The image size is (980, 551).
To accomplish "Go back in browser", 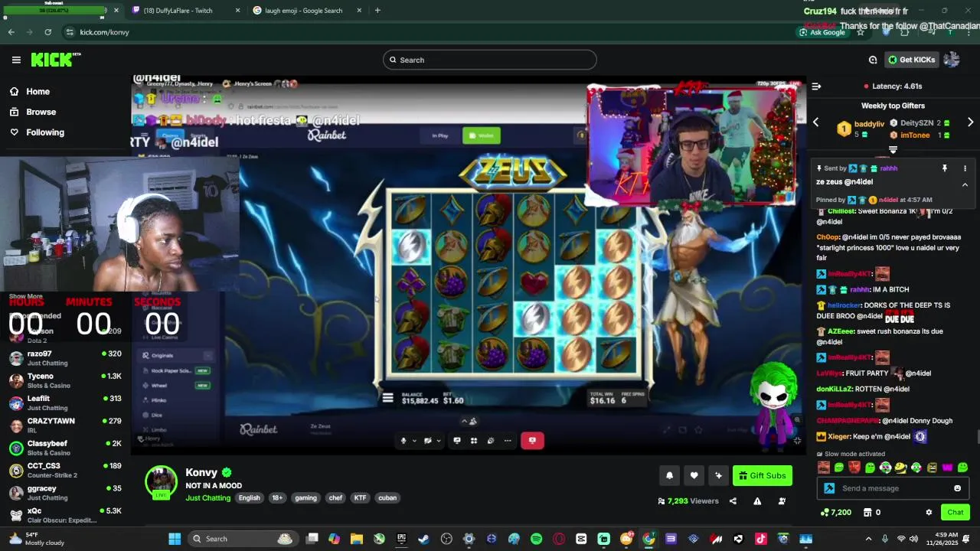I will click(x=11, y=32).
